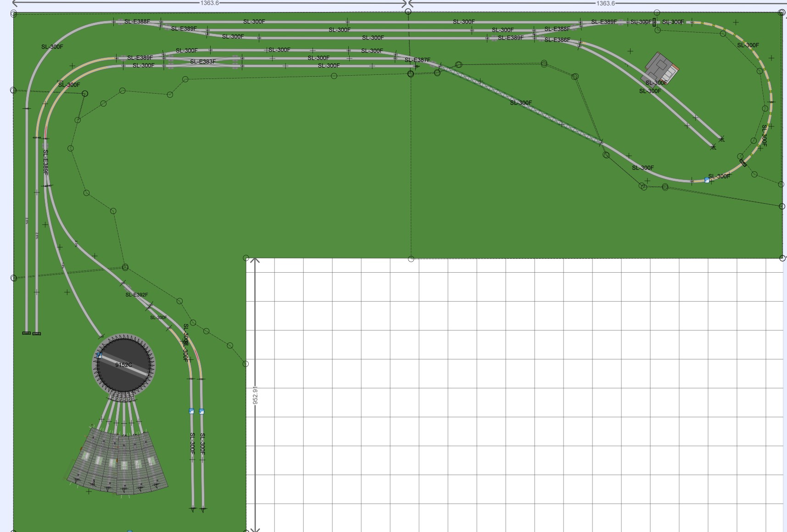Select the SL-E388F label on the top-left turnout
Viewport: 787px width, 532px height.
point(137,22)
